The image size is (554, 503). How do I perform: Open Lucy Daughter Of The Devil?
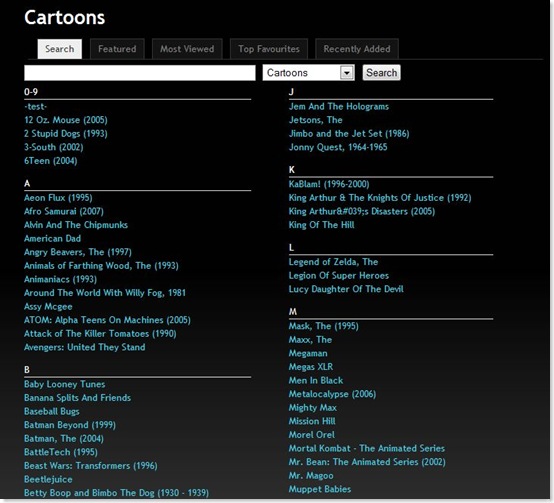pos(346,289)
